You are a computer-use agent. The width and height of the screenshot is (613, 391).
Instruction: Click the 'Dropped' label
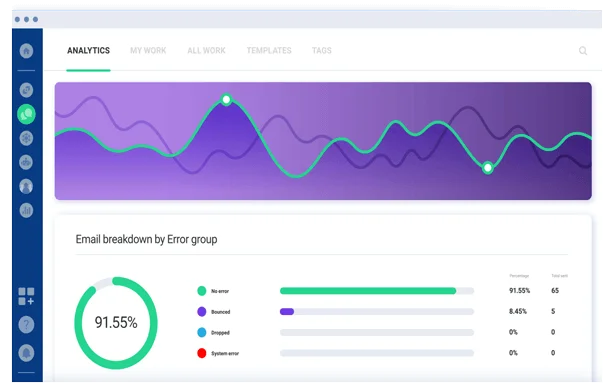click(x=220, y=333)
